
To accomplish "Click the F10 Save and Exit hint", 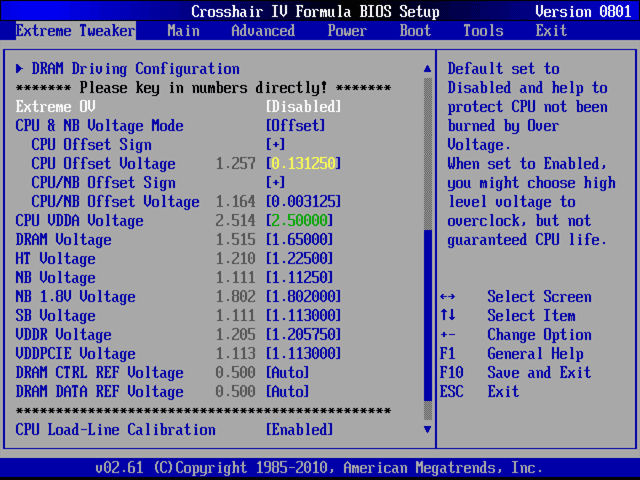I will tap(515, 373).
